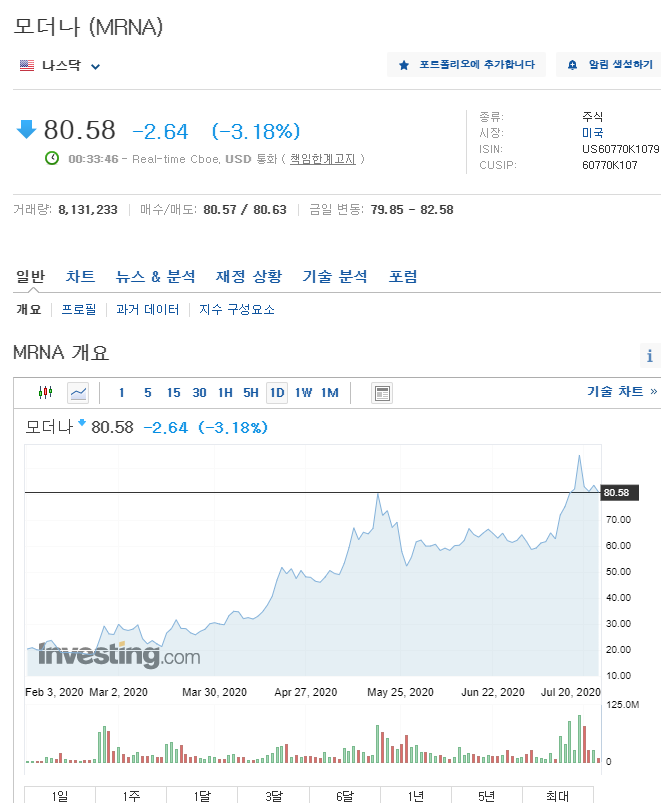Image resolution: width=661 pixels, height=803 pixels.
Task: Select the candlestick chart type icon
Action: [45, 393]
